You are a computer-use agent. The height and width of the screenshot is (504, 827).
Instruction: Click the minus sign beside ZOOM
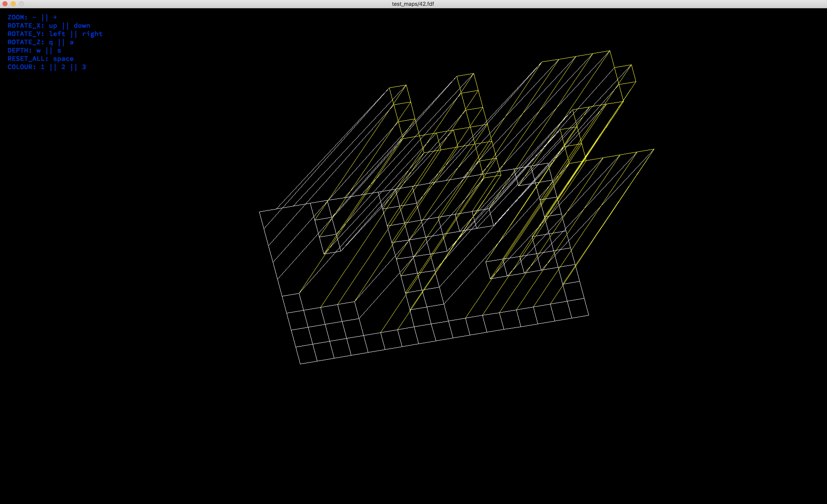tap(34, 17)
